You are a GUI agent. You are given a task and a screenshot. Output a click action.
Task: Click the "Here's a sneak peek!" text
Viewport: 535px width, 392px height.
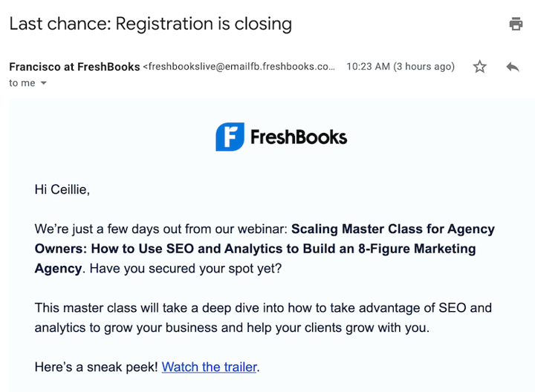coord(96,367)
